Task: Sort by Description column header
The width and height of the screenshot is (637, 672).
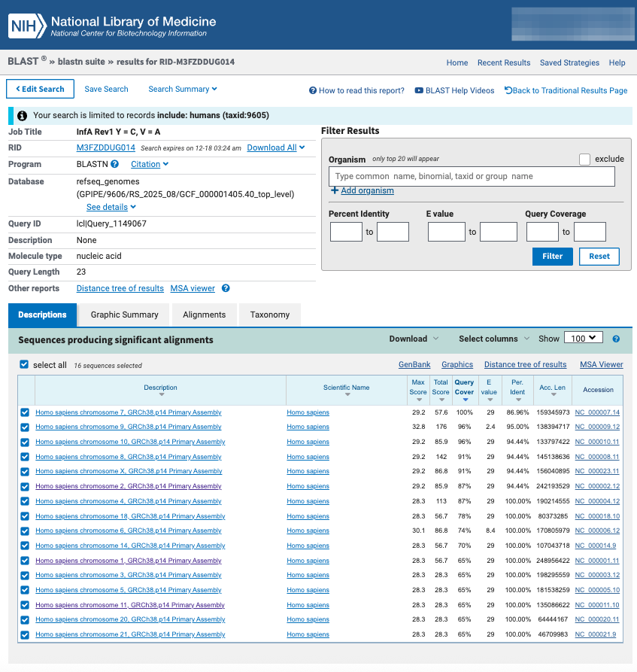Action: point(161,390)
